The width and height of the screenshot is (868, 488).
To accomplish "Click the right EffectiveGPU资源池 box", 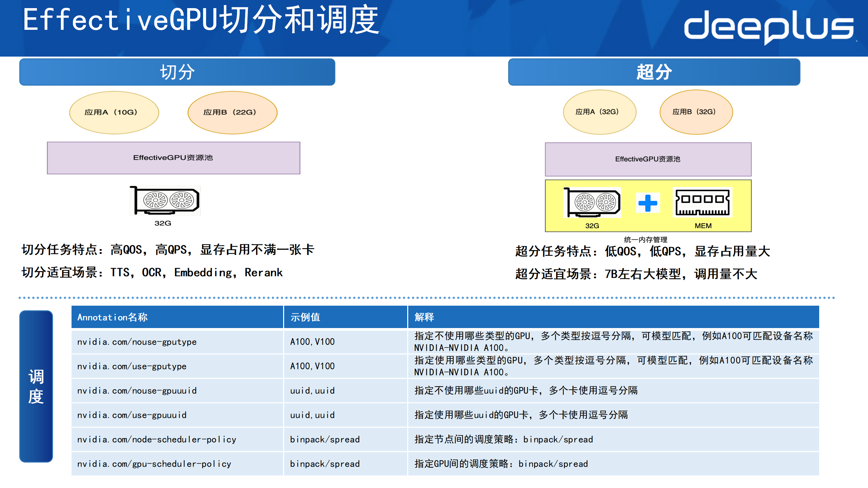I will (x=648, y=159).
